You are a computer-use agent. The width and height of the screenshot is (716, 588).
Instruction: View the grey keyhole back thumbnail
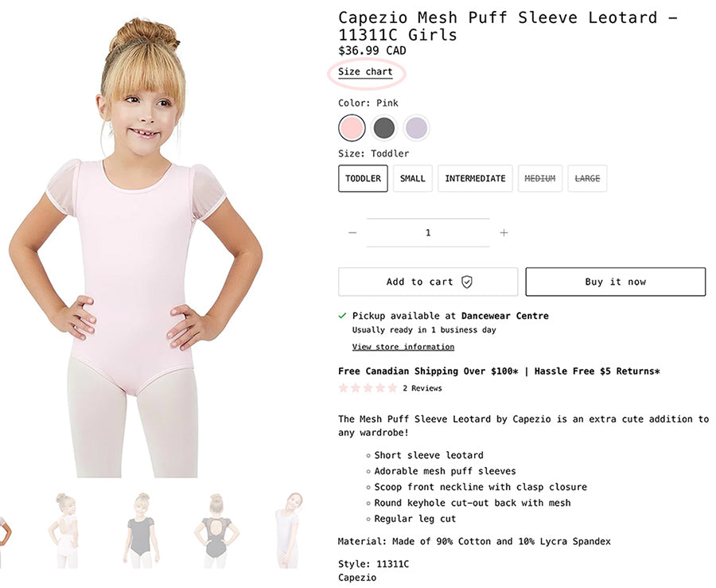click(216, 531)
